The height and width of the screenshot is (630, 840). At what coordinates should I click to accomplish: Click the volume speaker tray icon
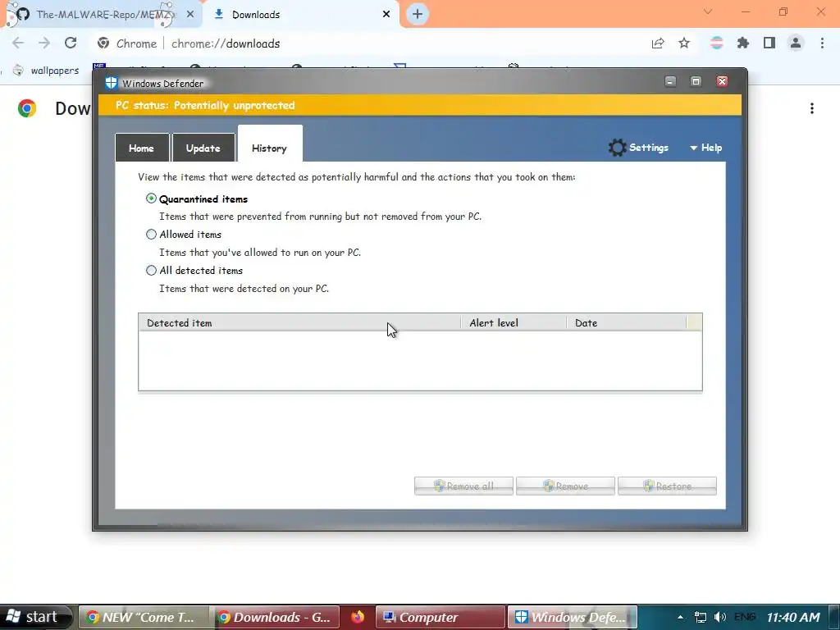720,617
